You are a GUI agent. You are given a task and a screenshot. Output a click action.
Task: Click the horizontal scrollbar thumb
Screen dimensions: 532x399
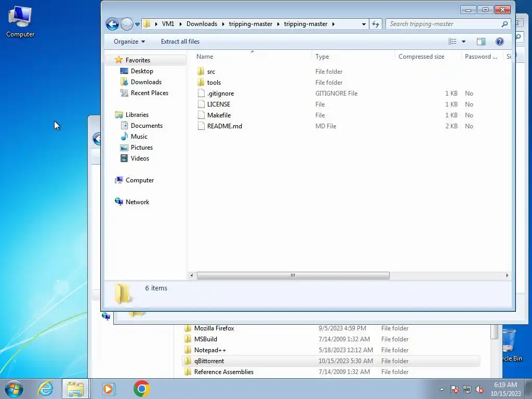click(x=293, y=275)
